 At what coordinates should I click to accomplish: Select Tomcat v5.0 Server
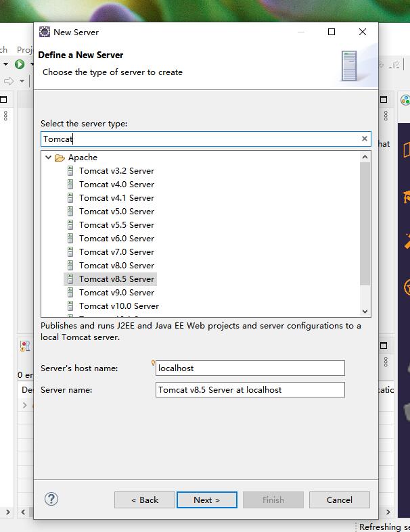point(116,212)
